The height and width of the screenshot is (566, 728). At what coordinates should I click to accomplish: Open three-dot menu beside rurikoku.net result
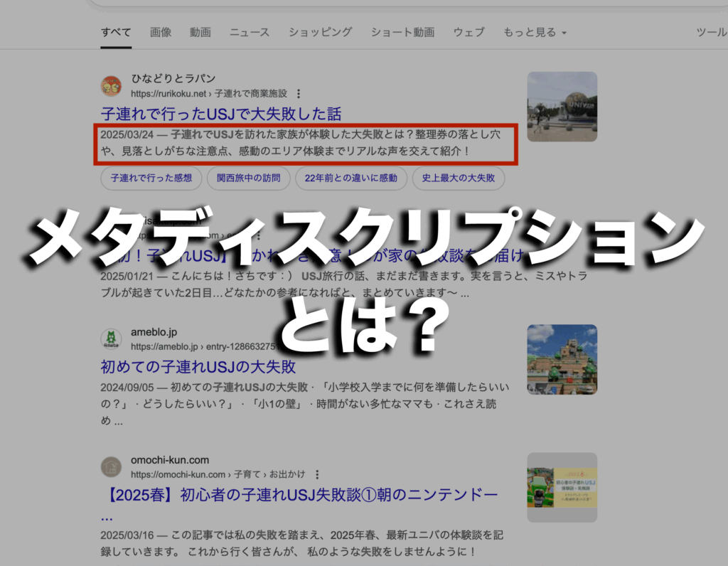point(299,94)
